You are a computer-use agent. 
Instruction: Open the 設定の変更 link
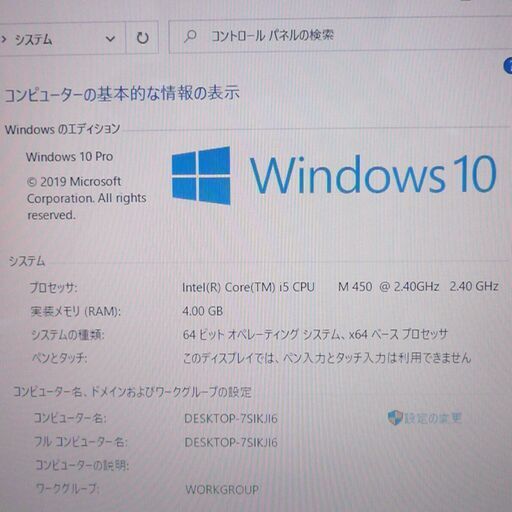coord(433,418)
